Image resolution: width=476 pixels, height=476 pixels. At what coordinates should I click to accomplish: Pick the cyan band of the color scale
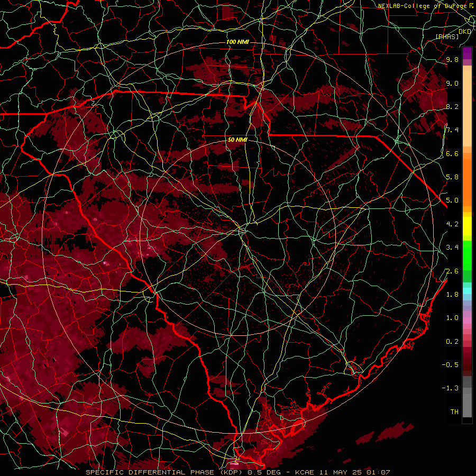point(467,291)
